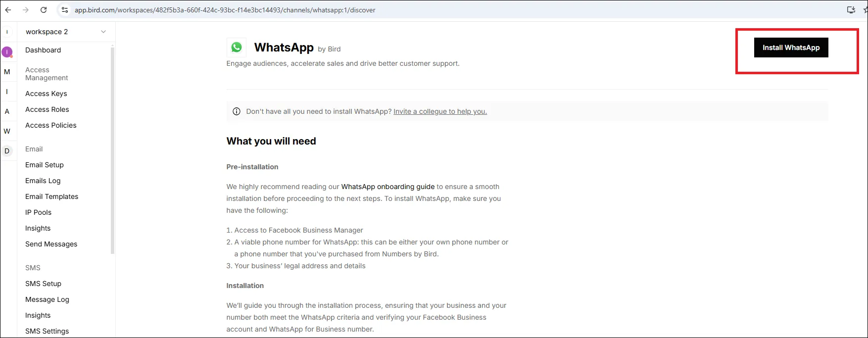Click Invite a collegue to help you link
The height and width of the screenshot is (338, 868).
coord(440,111)
